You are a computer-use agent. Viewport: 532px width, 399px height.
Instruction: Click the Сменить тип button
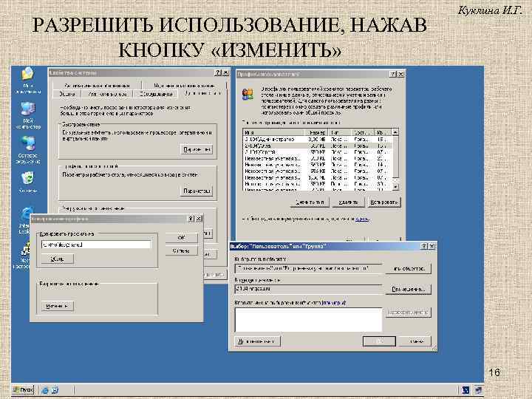[310, 202]
